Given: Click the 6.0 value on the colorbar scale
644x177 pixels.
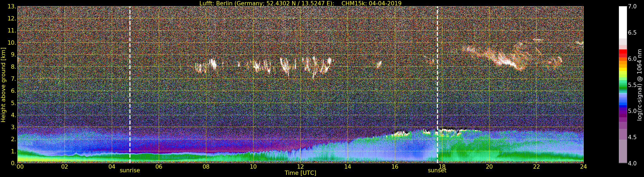Looking at the screenshot, I should coord(632,59).
